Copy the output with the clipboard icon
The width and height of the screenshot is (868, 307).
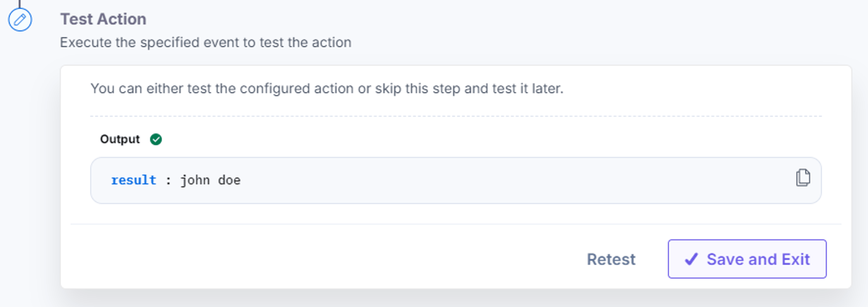tap(803, 178)
